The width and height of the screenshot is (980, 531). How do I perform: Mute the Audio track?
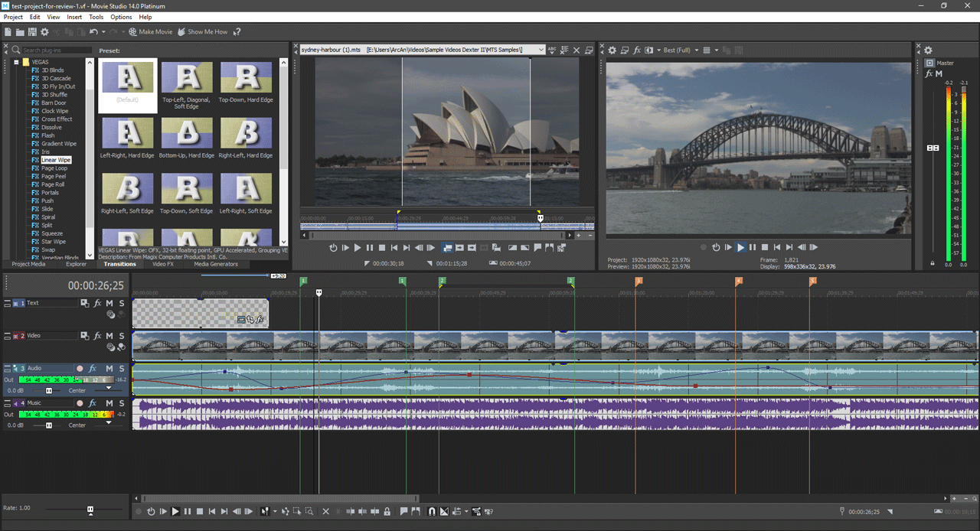coord(109,369)
